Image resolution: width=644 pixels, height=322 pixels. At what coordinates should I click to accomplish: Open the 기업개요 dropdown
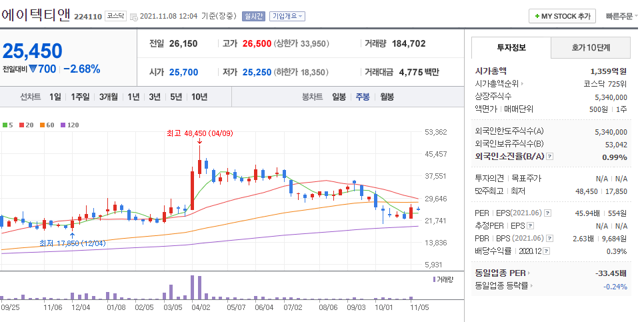click(287, 17)
